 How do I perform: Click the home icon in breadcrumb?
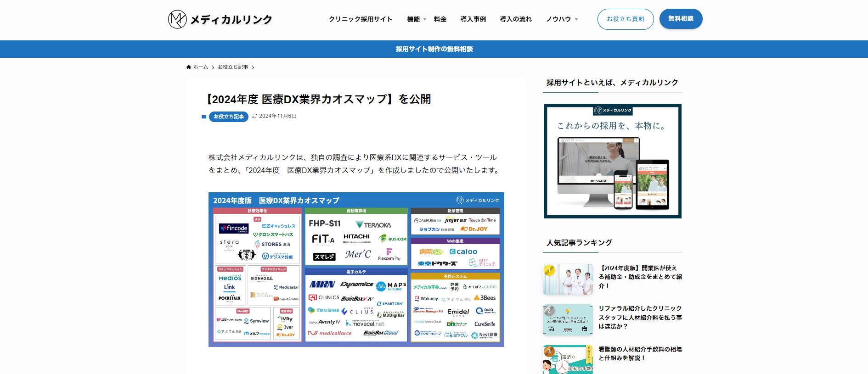click(x=189, y=67)
